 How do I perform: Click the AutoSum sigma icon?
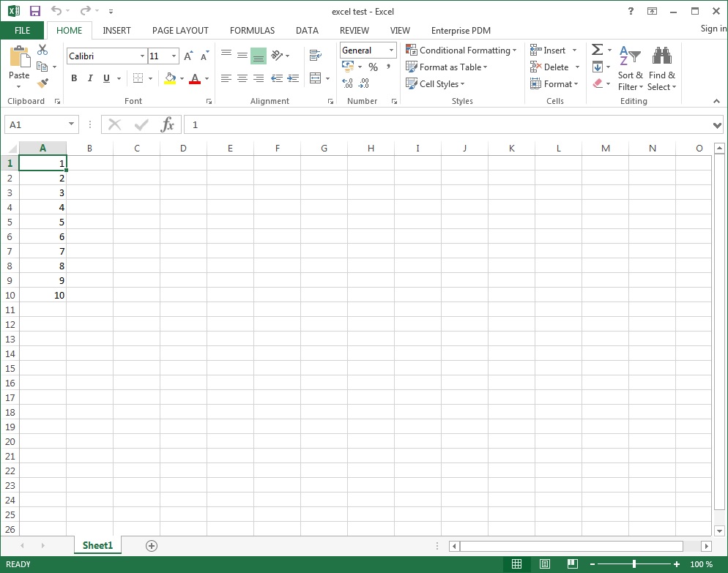tap(598, 50)
